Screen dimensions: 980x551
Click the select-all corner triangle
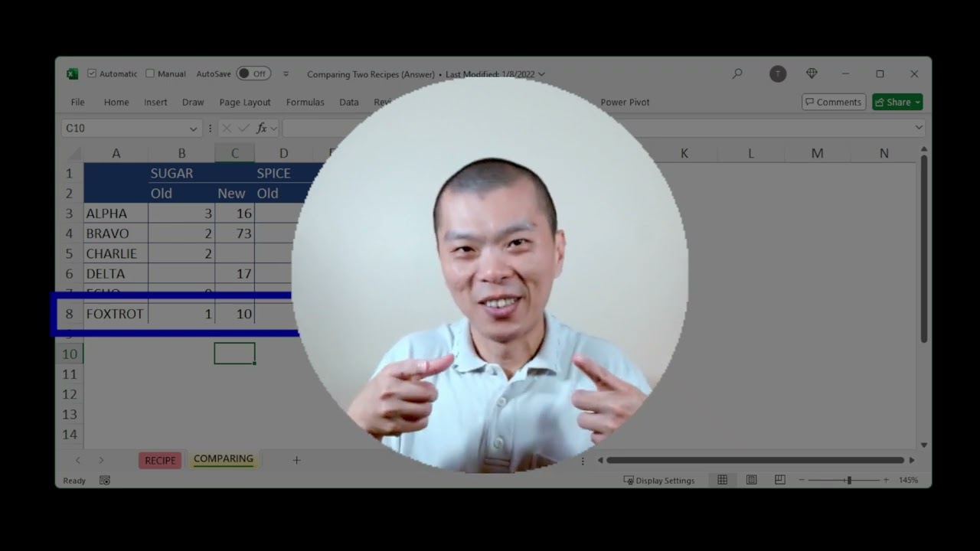[x=75, y=154]
